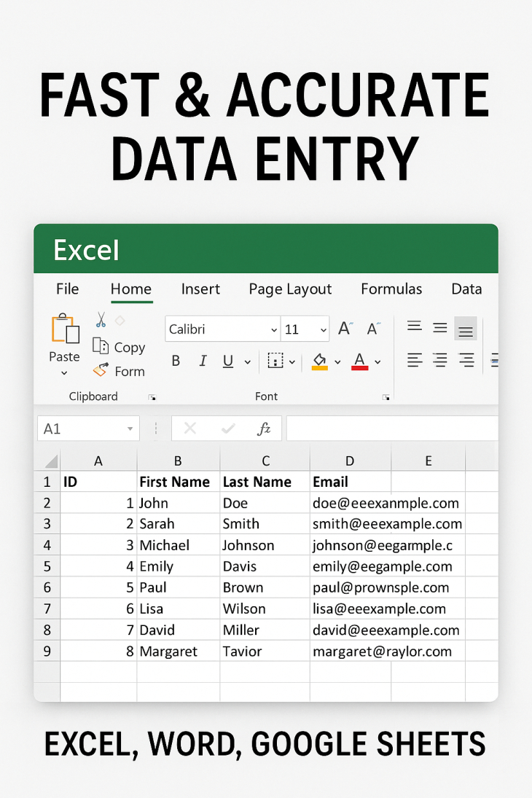Select row 9 header
532x798 pixels.
pos(47,652)
